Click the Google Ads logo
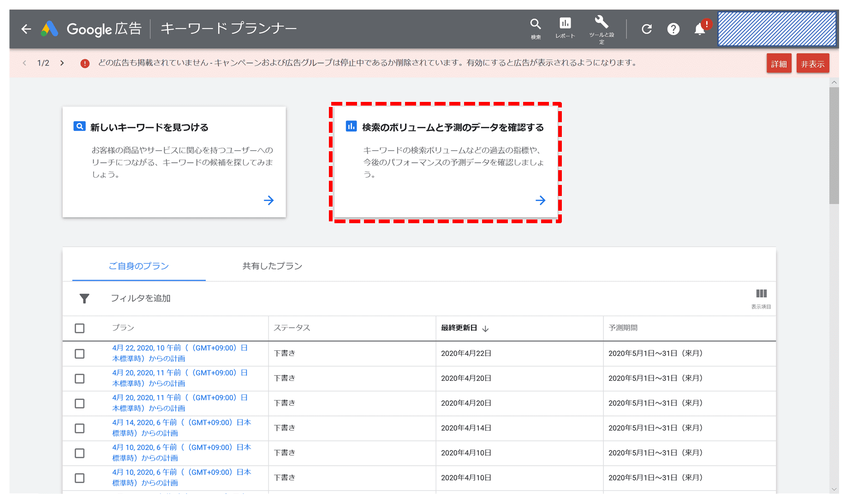The width and height of the screenshot is (852, 504). click(x=50, y=29)
